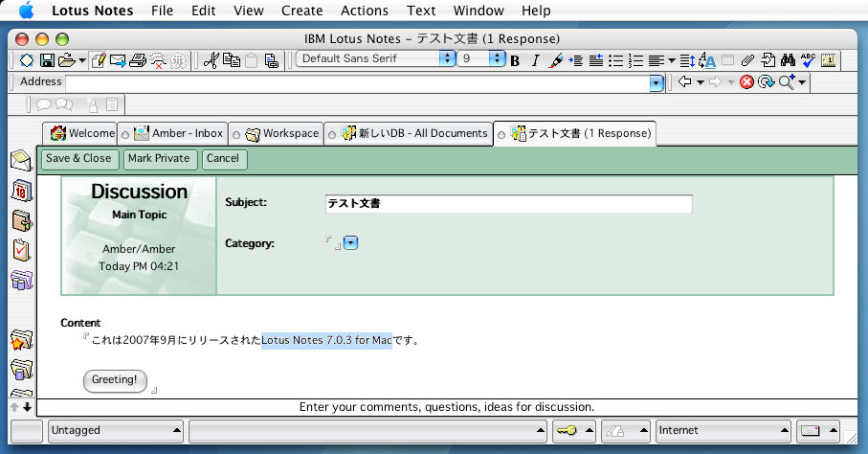This screenshot has height=454, width=868.
Task: Click the Open folder toolbar icon
Action: [66, 60]
